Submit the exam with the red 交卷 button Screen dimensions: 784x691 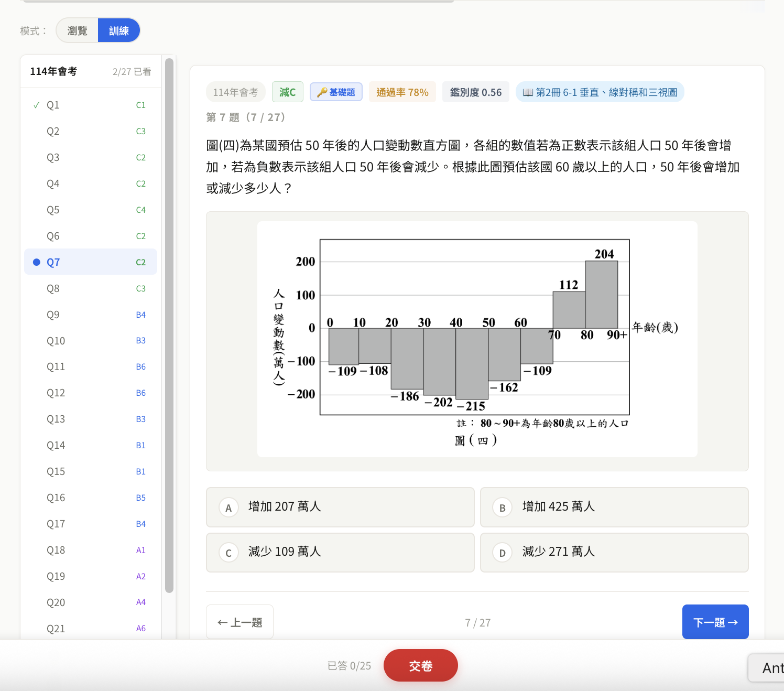[x=420, y=665]
